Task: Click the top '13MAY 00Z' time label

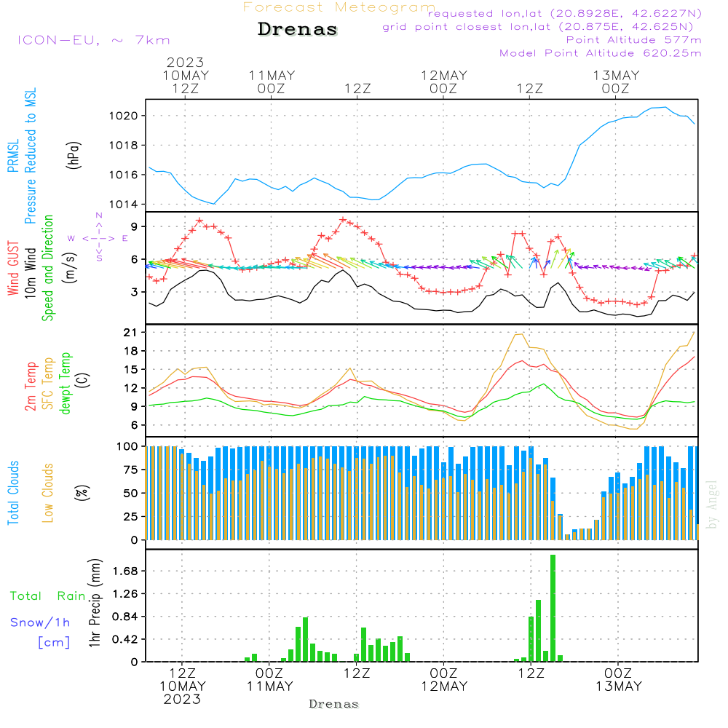Action: pyautogui.click(x=616, y=82)
